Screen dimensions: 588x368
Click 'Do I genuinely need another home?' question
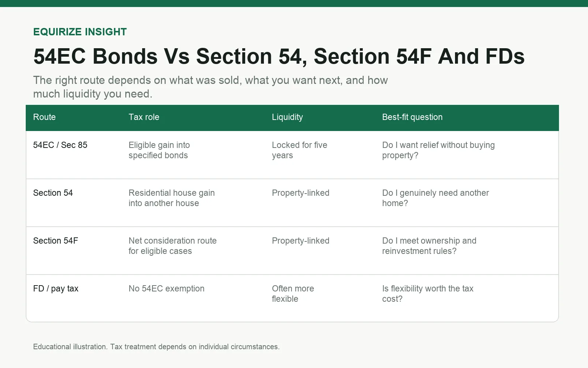pos(435,198)
